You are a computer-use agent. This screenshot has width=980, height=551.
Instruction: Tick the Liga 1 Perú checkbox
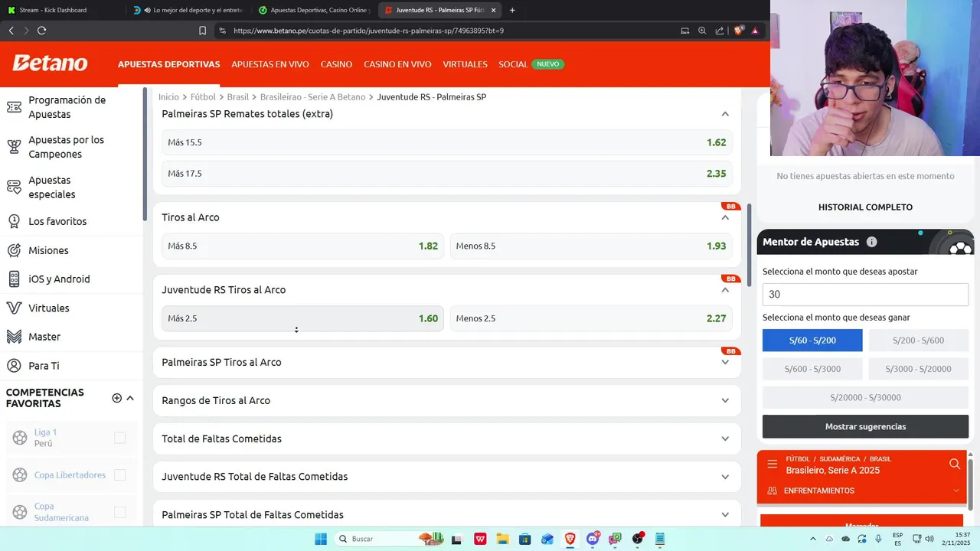click(x=119, y=438)
